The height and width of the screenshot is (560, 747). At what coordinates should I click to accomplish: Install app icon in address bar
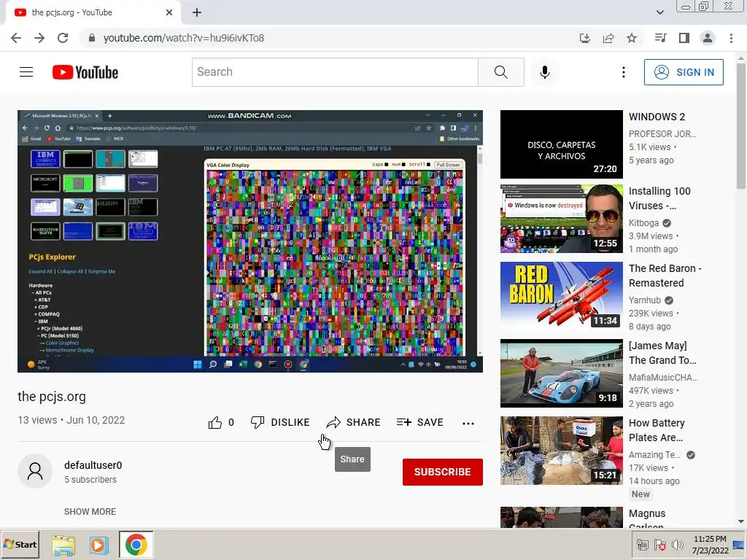pos(584,38)
